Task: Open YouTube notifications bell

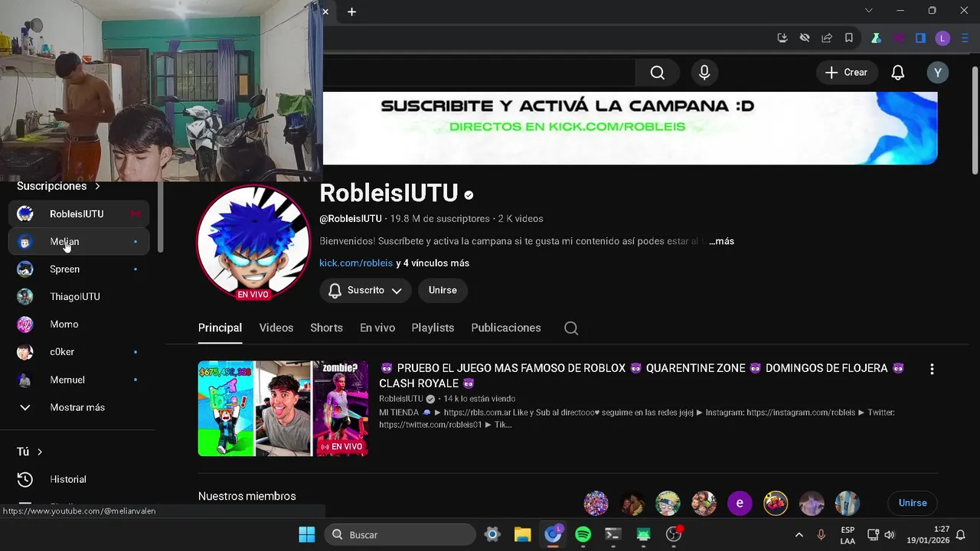Action: coord(898,73)
